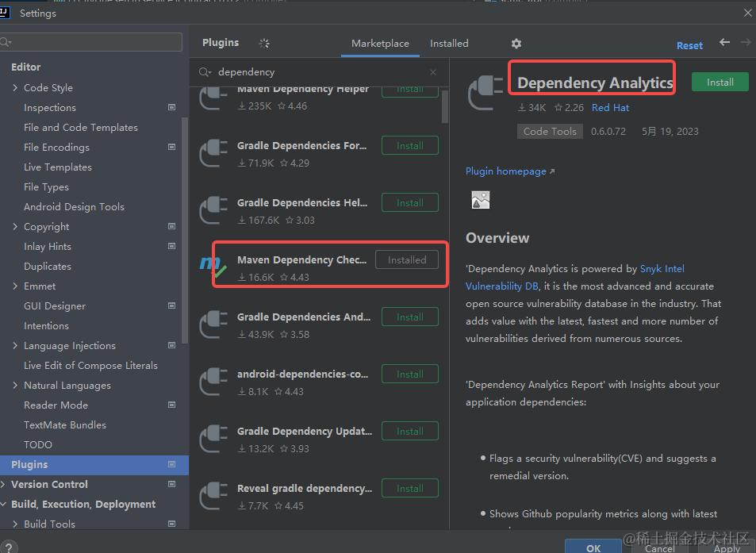Open the Red Hat vendor link
Screen dimensions: 756x553
pos(610,108)
